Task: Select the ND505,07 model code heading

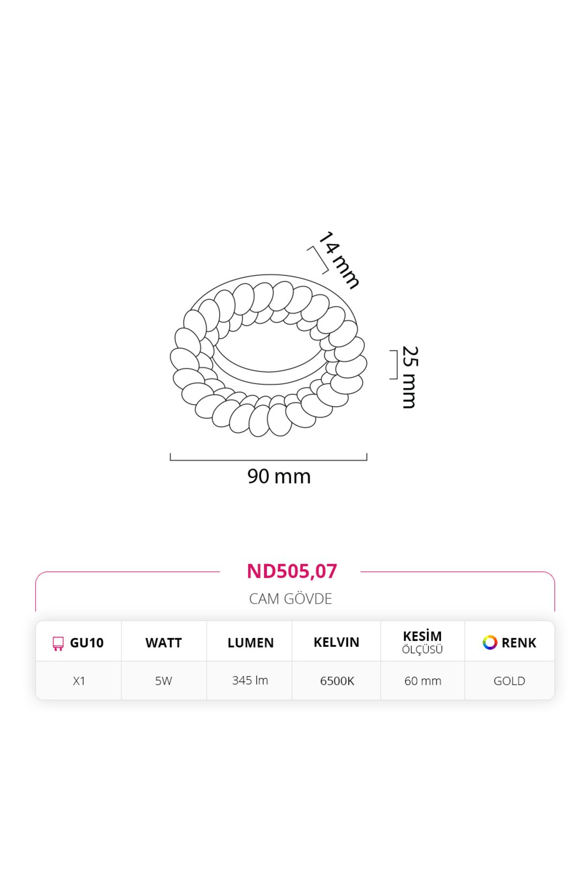Action: [292, 571]
